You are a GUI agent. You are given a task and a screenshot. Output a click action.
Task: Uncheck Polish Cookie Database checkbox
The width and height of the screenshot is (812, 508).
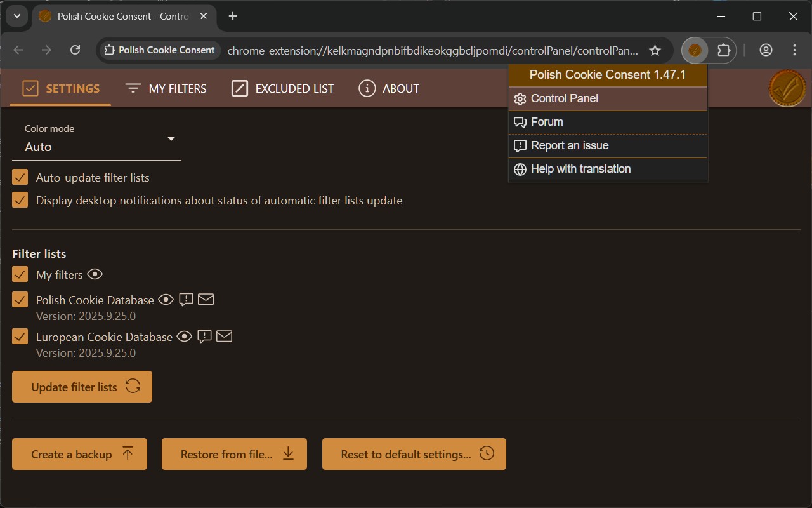click(20, 300)
